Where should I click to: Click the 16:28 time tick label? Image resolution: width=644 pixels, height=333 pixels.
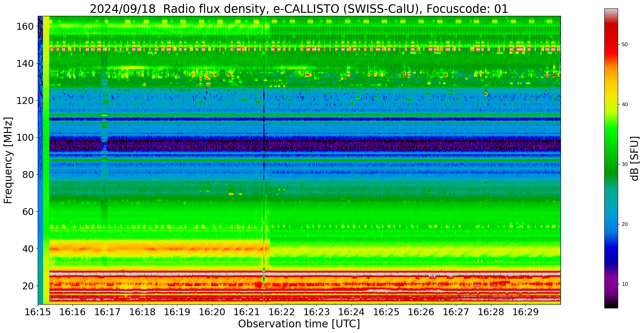[491, 312]
